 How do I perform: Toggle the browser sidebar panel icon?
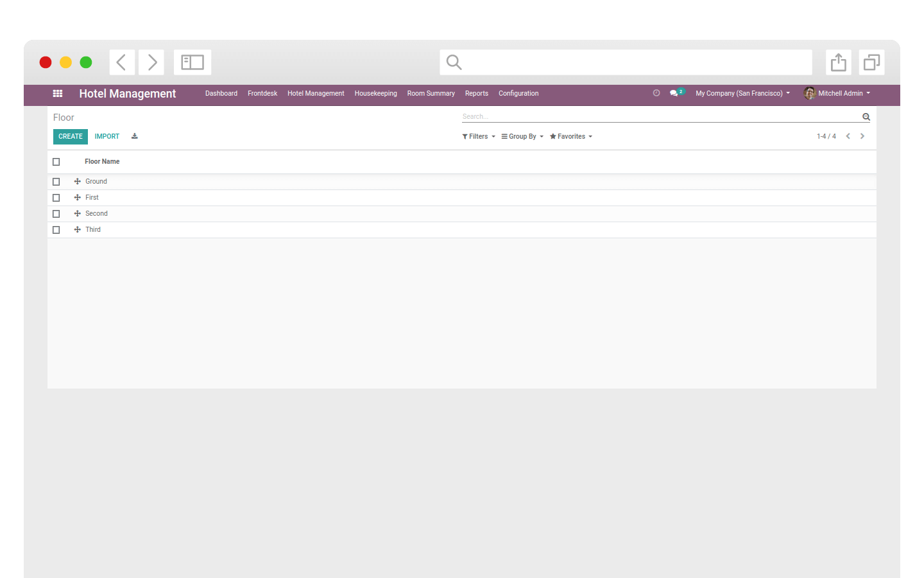(x=193, y=62)
